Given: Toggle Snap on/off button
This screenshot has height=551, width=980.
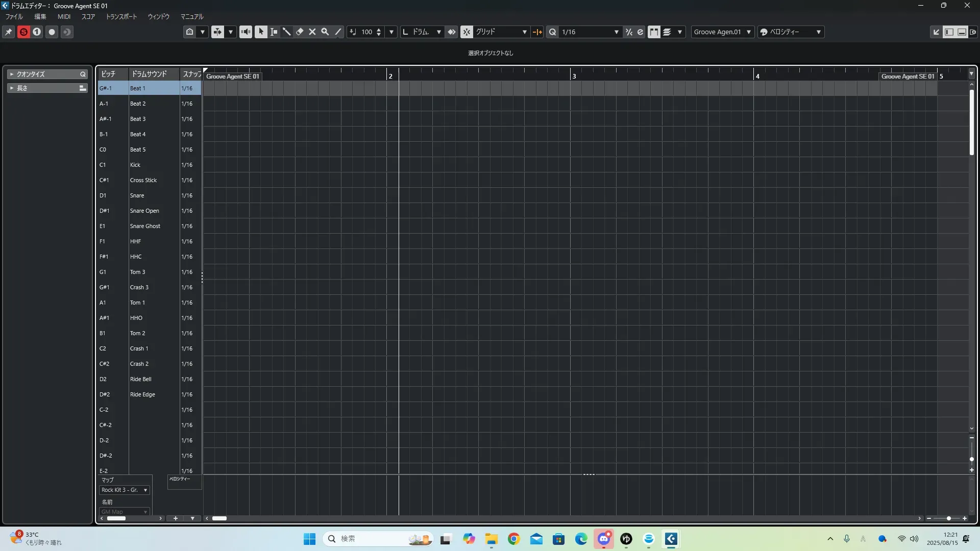Looking at the screenshot, I should pos(467,32).
